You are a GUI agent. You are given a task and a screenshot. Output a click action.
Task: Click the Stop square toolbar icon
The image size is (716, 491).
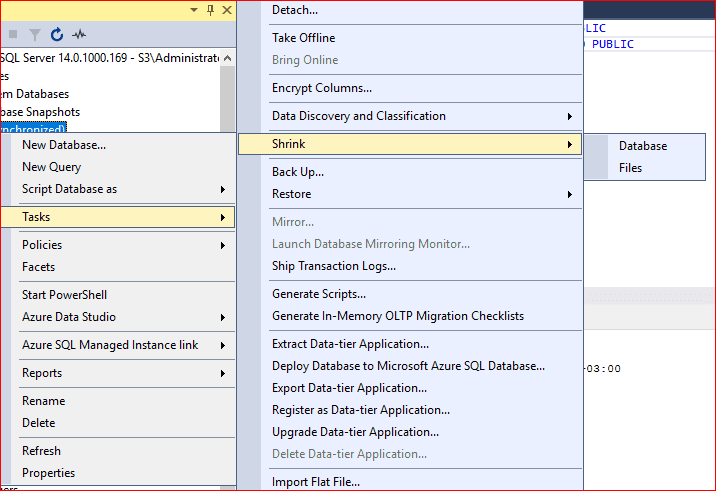(x=13, y=35)
